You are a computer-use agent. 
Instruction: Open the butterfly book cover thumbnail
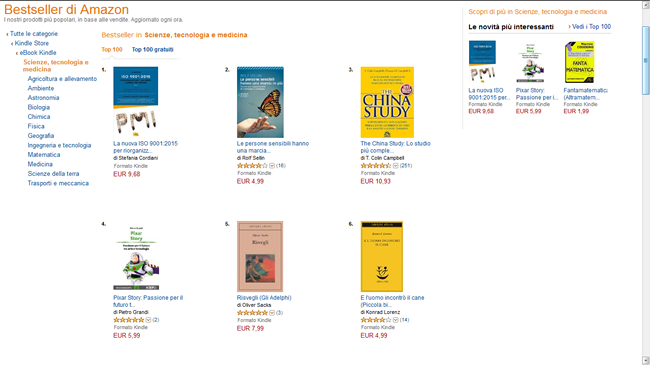pyautogui.click(x=260, y=102)
